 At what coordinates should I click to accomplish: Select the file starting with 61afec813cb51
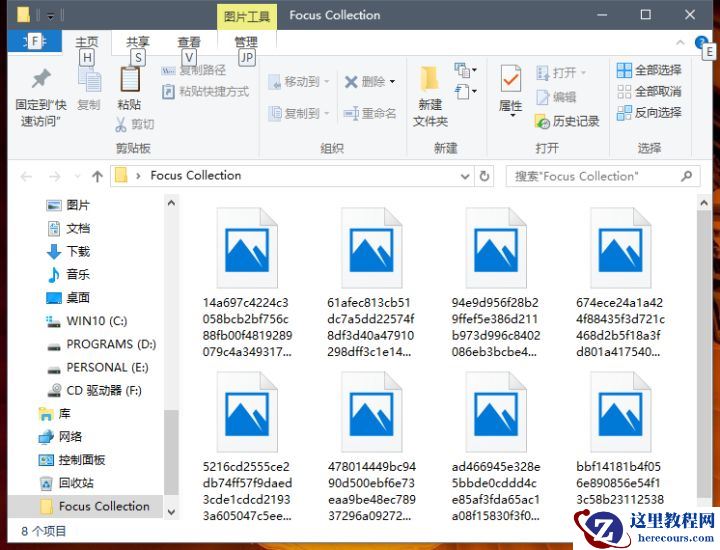(371, 282)
